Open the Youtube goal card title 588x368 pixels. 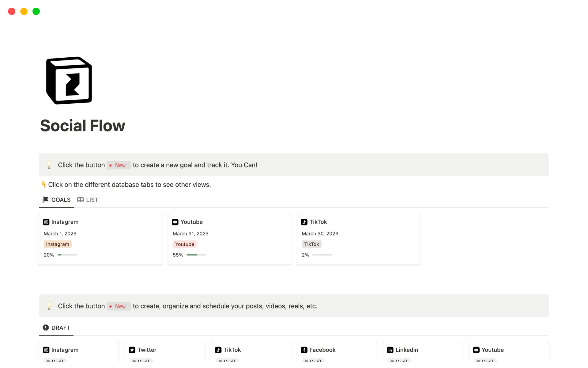click(x=191, y=222)
